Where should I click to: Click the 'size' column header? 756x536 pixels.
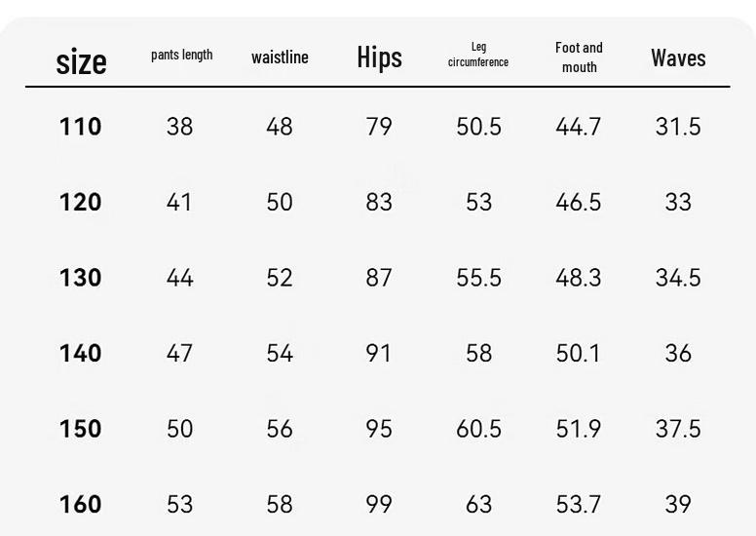pos(81,61)
